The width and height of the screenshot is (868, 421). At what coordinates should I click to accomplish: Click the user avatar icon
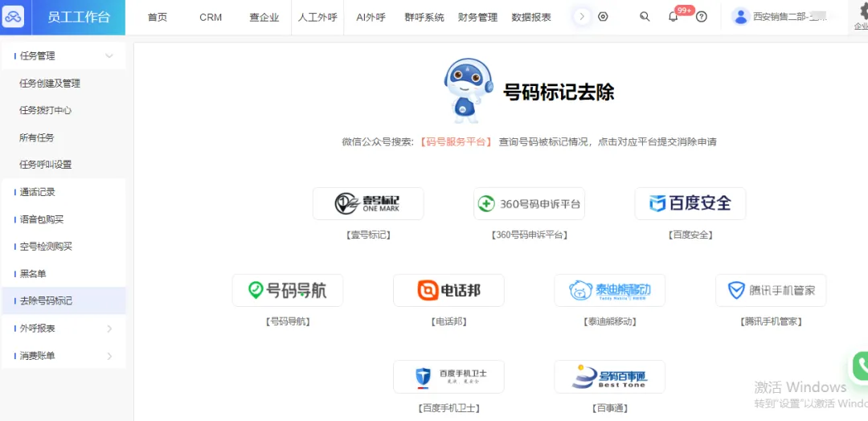coord(741,17)
